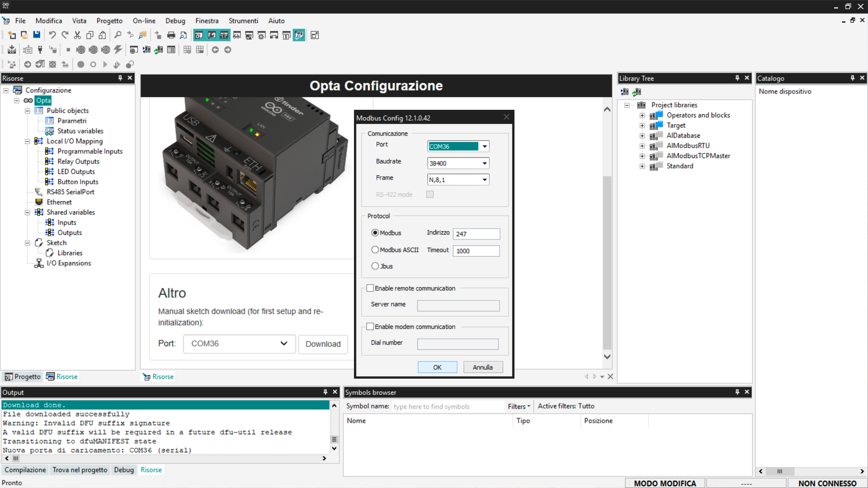This screenshot has width=868, height=488.
Task: Select the Jbus protocol option
Action: 375,266
